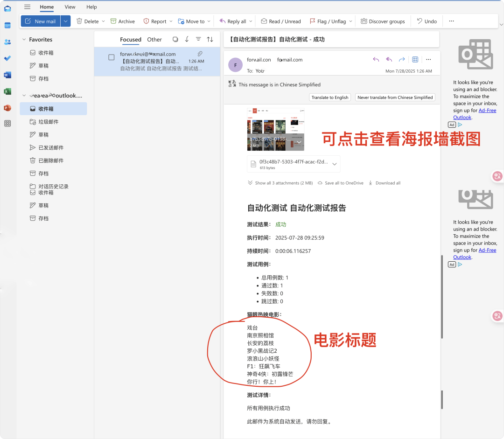Check the checkbox on the 1:26 AM message

click(x=111, y=57)
